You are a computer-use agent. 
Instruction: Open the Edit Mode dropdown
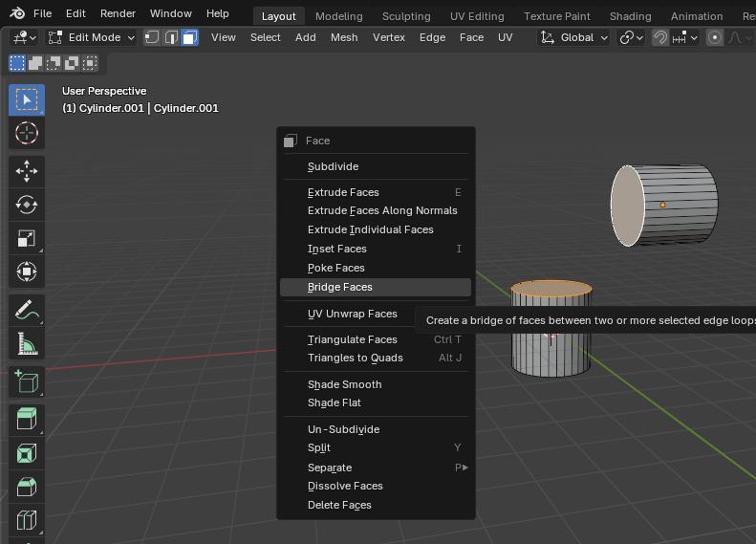coord(92,37)
